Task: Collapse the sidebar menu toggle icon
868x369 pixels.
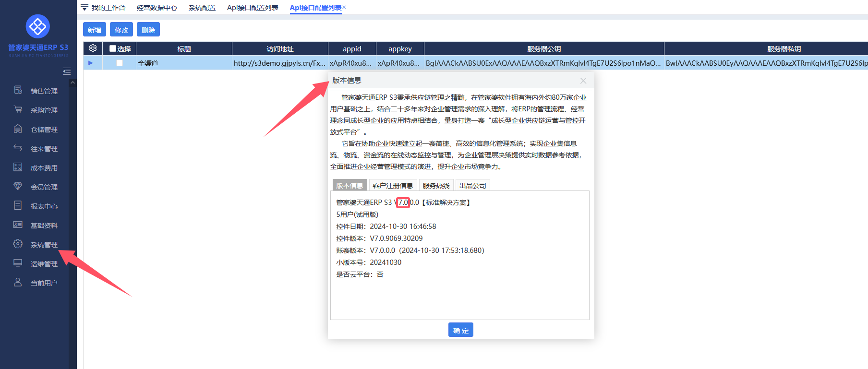Action: click(x=67, y=71)
